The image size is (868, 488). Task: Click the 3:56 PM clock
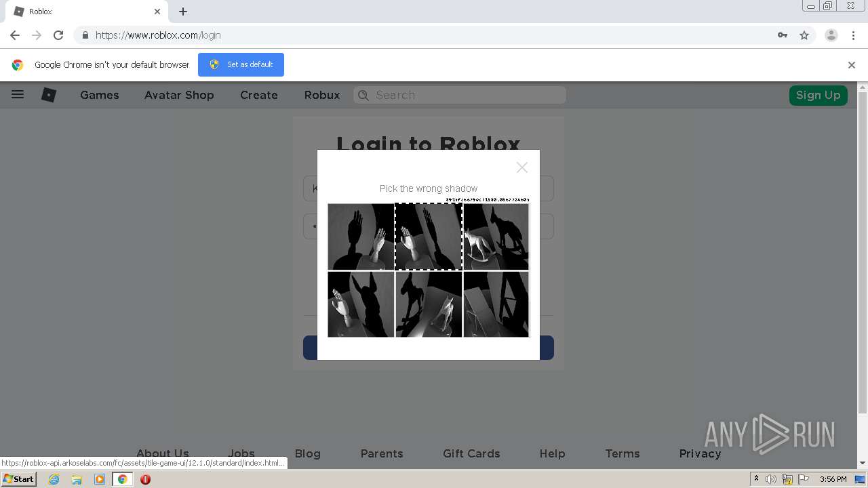coord(833,479)
